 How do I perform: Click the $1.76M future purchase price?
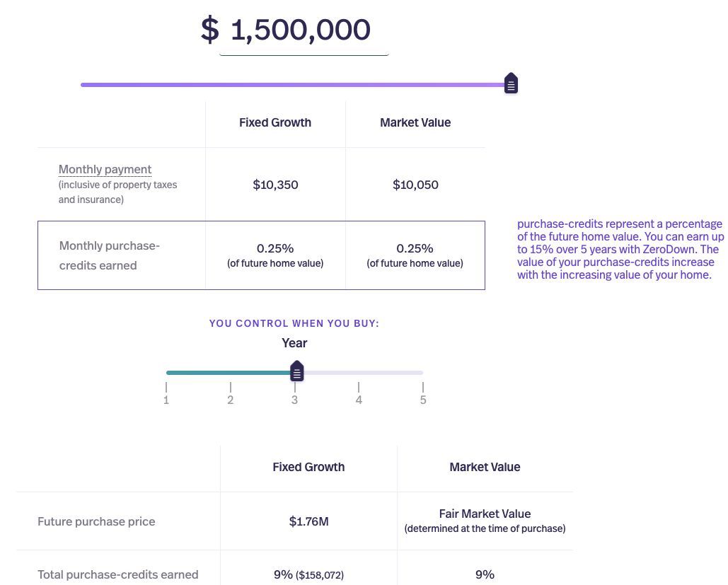coord(308,521)
